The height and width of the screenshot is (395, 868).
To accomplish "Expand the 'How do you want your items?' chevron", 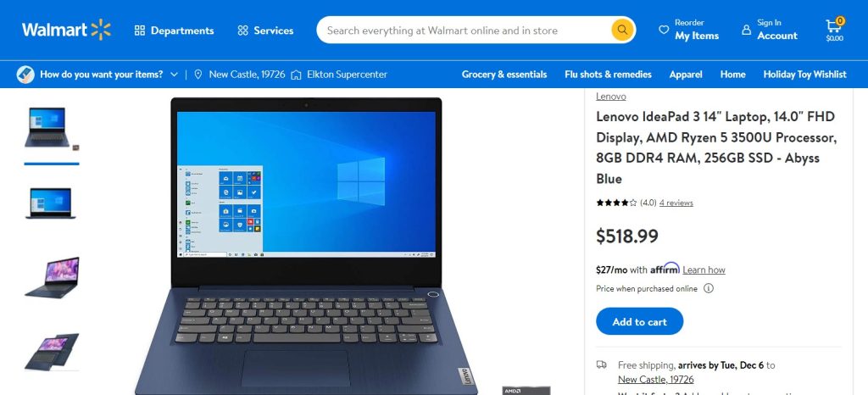I will (x=175, y=74).
